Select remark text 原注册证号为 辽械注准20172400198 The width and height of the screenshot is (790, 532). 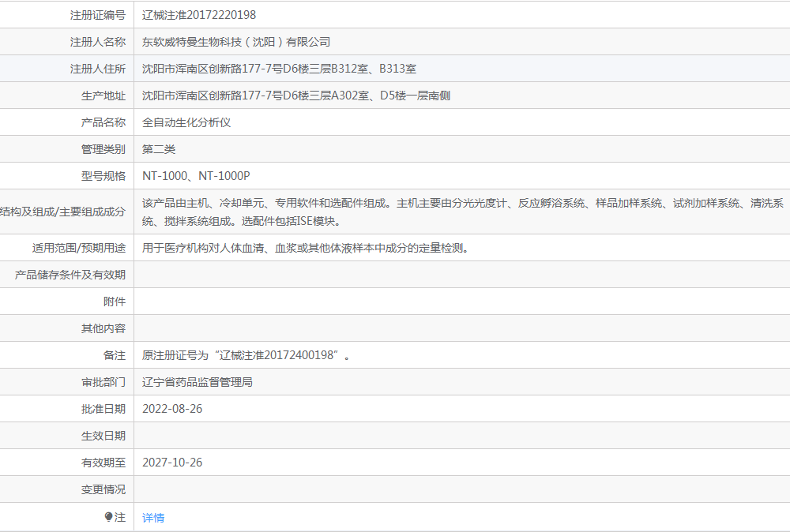tap(246, 355)
